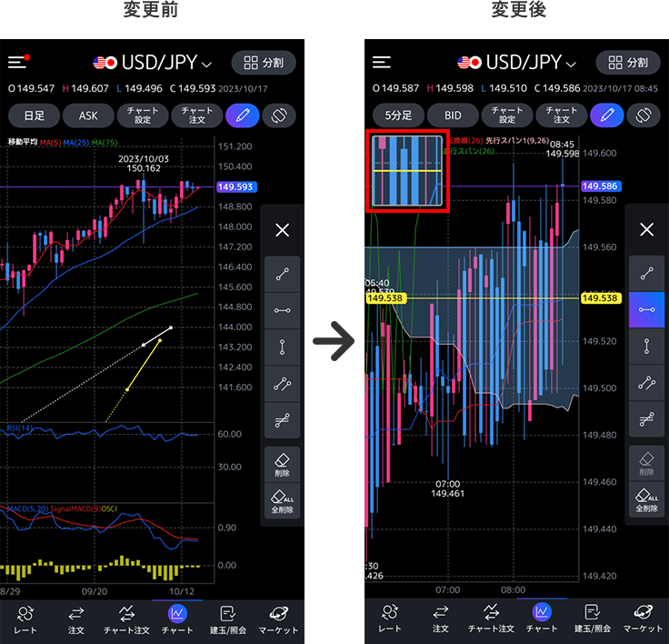Switch to 建玉/照会 tab in right screen

point(593,620)
